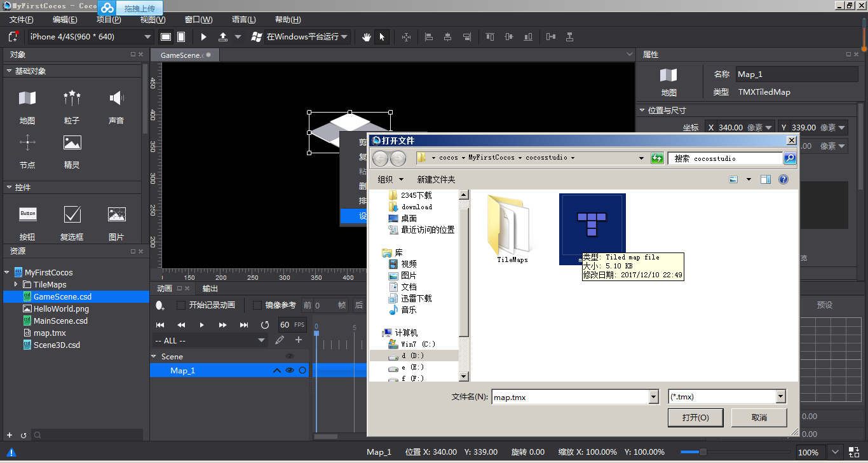
Task: Open the -- ALL -- animation dropdown
Action: (210, 341)
